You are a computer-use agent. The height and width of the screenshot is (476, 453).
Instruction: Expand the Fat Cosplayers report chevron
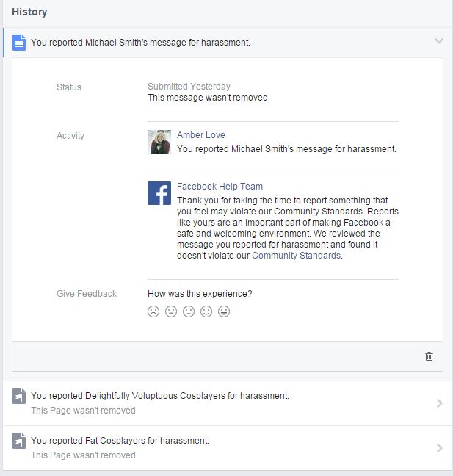pos(439,448)
